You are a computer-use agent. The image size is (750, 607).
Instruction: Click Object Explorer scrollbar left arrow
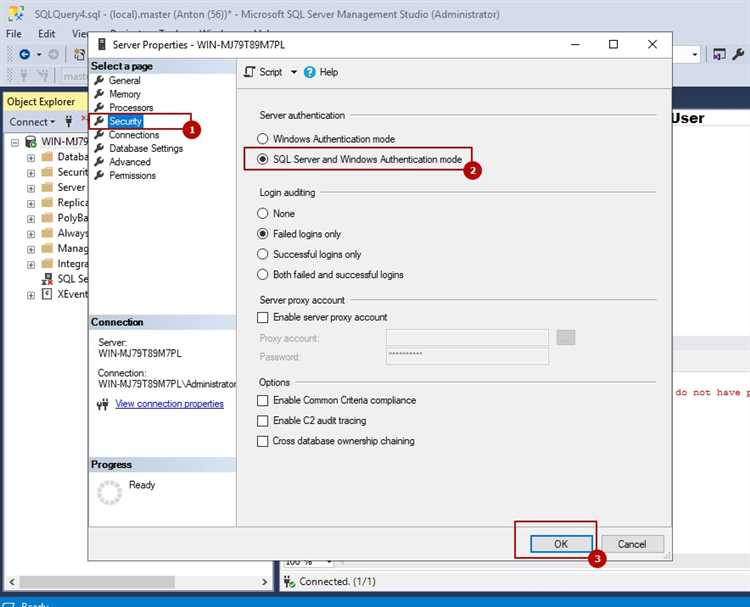coord(11,582)
